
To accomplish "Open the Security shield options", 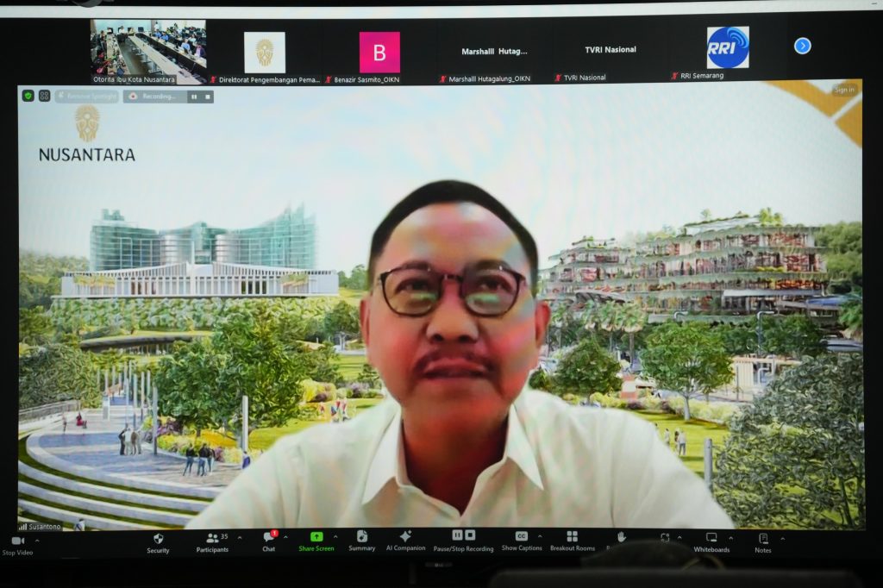I will pyautogui.click(x=158, y=538).
